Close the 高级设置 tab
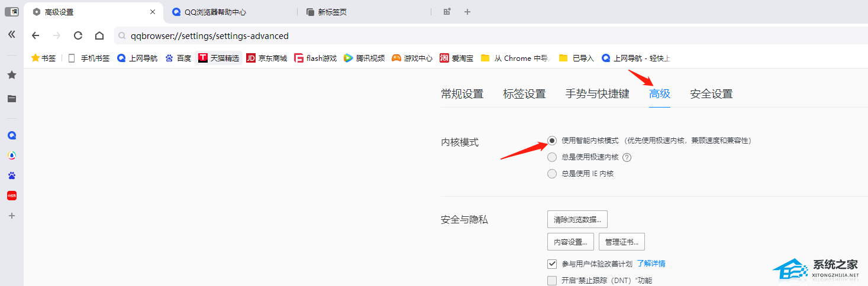This screenshot has width=868, height=286. [x=153, y=12]
